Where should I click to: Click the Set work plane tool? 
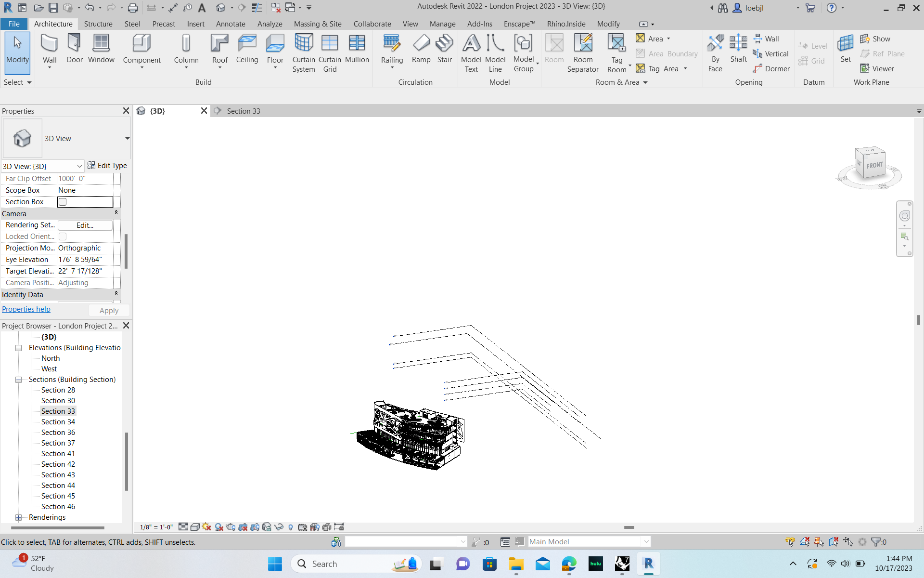click(846, 49)
